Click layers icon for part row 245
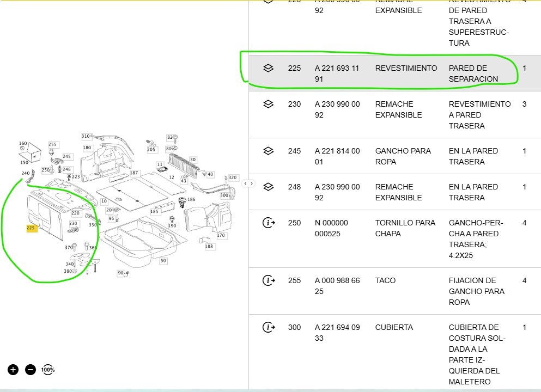The width and height of the screenshot is (541, 392). click(268, 151)
